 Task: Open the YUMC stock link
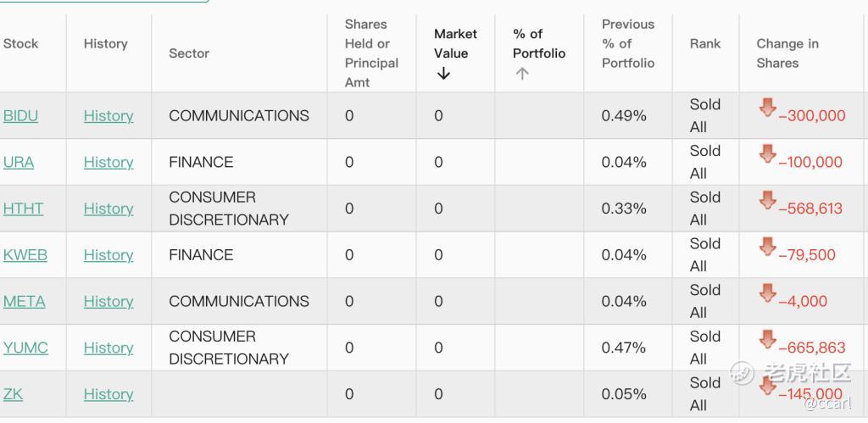click(x=25, y=348)
